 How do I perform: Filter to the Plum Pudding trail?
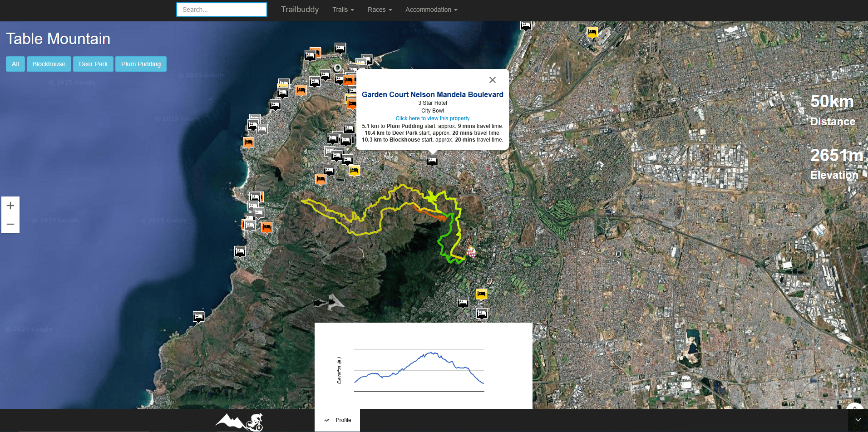[x=141, y=64]
